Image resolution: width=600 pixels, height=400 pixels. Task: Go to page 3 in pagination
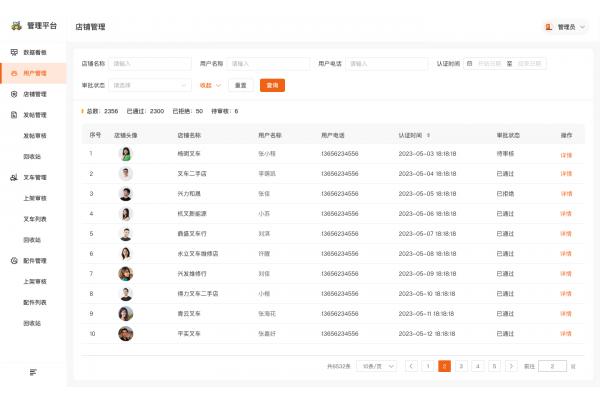pyautogui.click(x=461, y=367)
